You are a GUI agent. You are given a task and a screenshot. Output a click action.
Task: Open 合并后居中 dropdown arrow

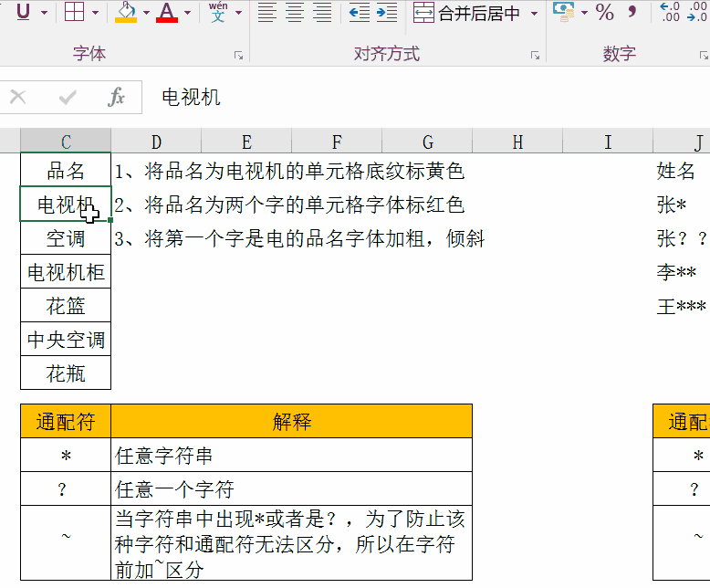point(534,14)
